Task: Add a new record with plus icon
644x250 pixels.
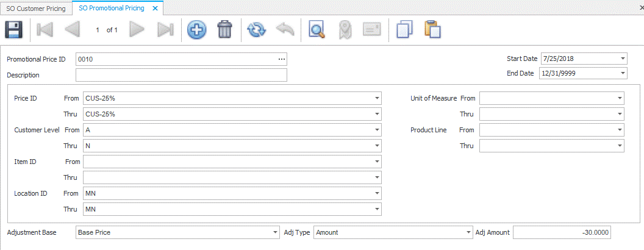Action: [196, 30]
